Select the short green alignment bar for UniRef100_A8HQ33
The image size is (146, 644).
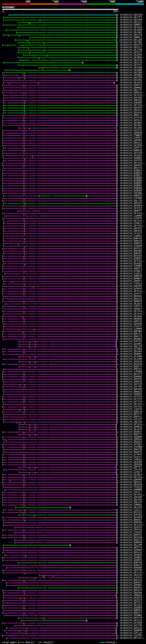[63, 196]
